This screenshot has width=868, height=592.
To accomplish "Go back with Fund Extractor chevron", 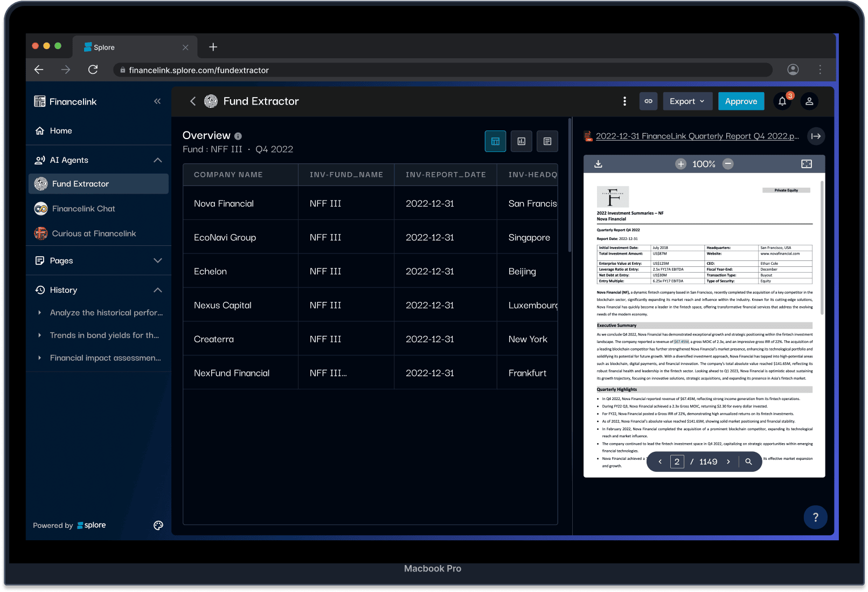I will pos(193,101).
